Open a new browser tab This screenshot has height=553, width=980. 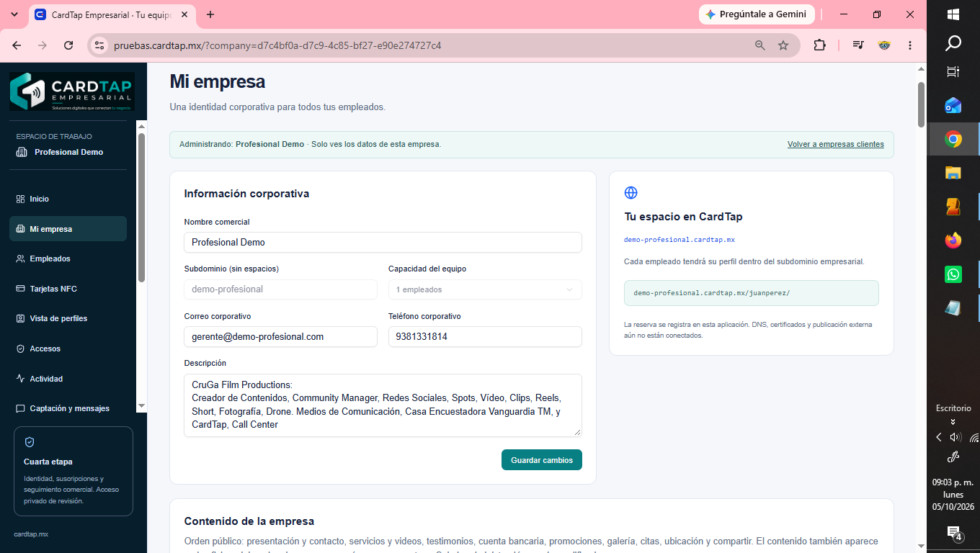210,14
